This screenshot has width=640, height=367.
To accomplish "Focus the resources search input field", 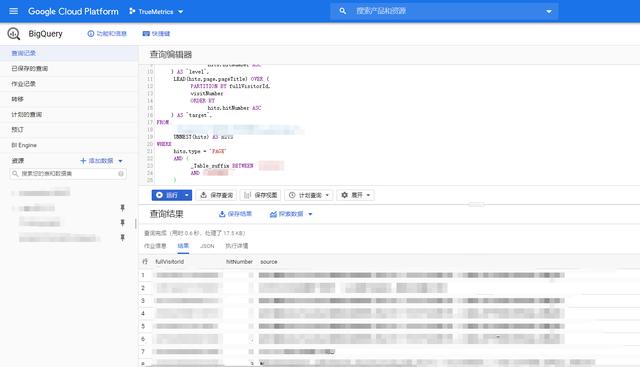I will click(x=69, y=173).
